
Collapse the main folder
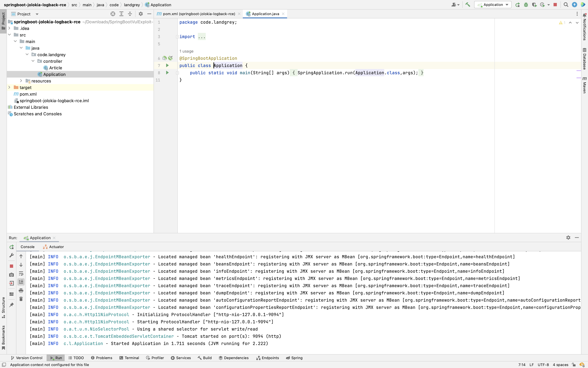[15, 41]
